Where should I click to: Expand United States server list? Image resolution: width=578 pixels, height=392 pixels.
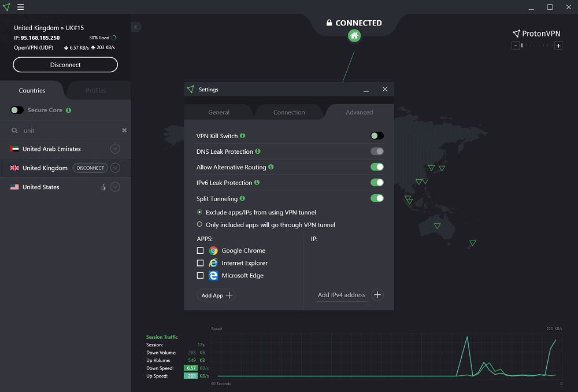116,187
